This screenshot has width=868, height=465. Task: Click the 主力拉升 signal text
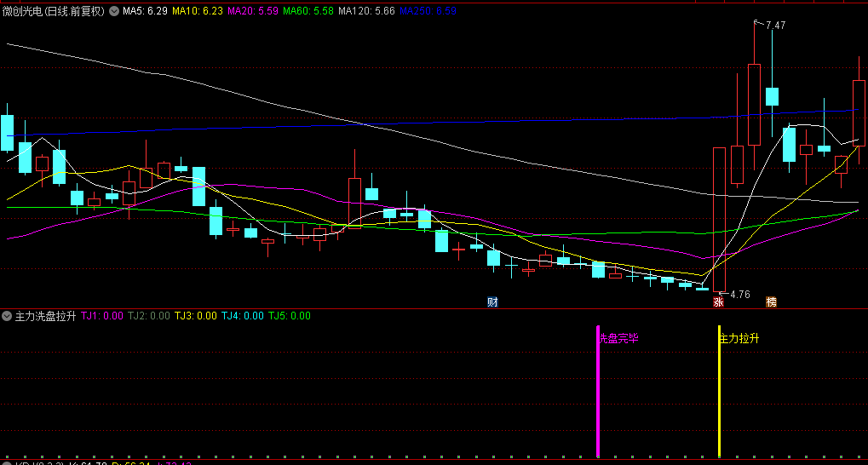click(739, 339)
